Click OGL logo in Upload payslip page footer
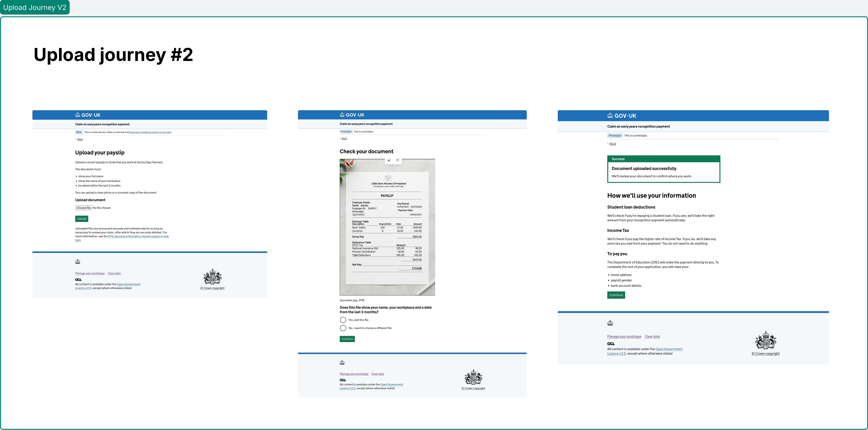The height and width of the screenshot is (430, 868). pos(78,280)
